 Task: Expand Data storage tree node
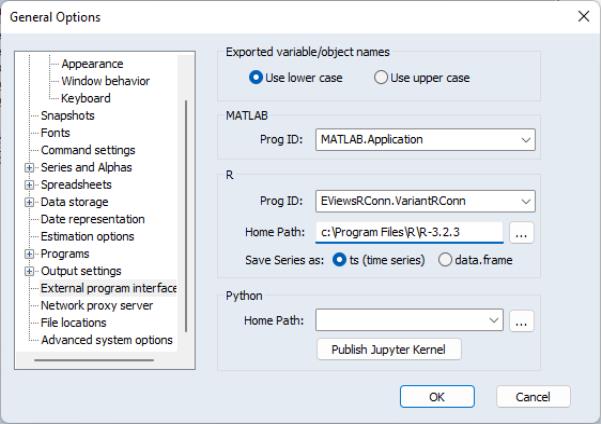[x=30, y=202]
